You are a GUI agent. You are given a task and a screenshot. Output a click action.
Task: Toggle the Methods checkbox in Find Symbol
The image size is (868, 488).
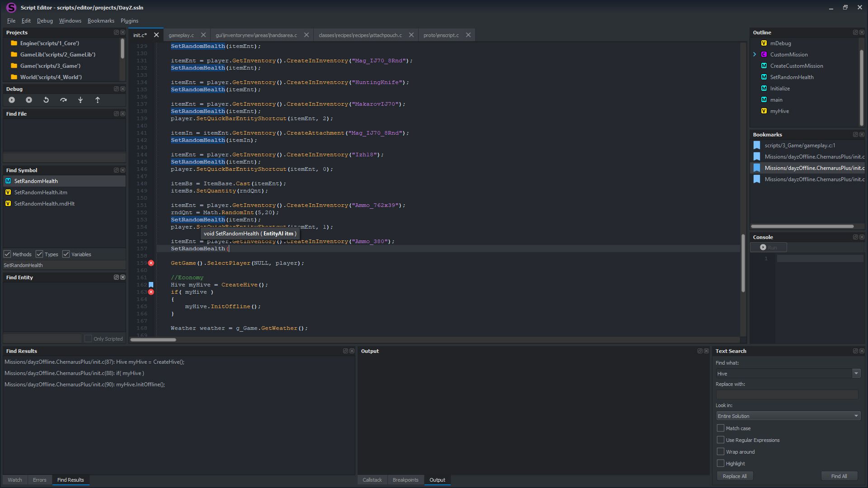tap(8, 254)
